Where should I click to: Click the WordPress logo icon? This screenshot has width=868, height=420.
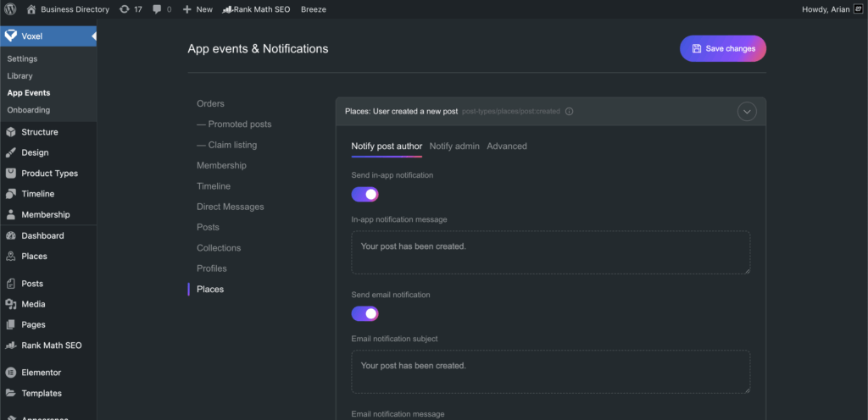(x=10, y=9)
